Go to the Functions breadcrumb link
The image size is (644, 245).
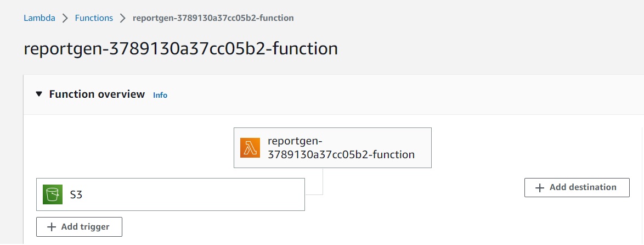tap(94, 18)
